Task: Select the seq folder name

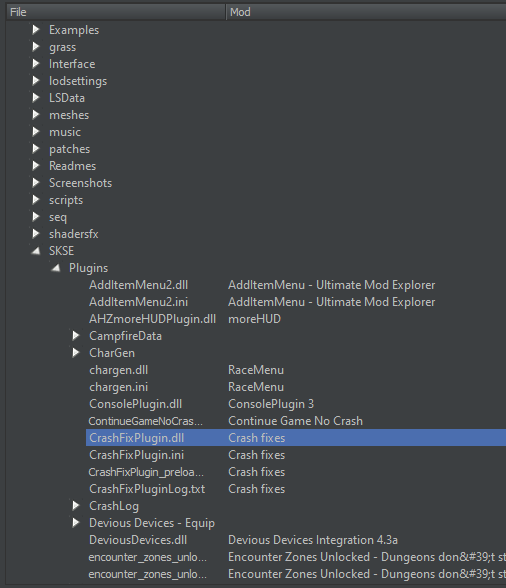Action: [58, 217]
